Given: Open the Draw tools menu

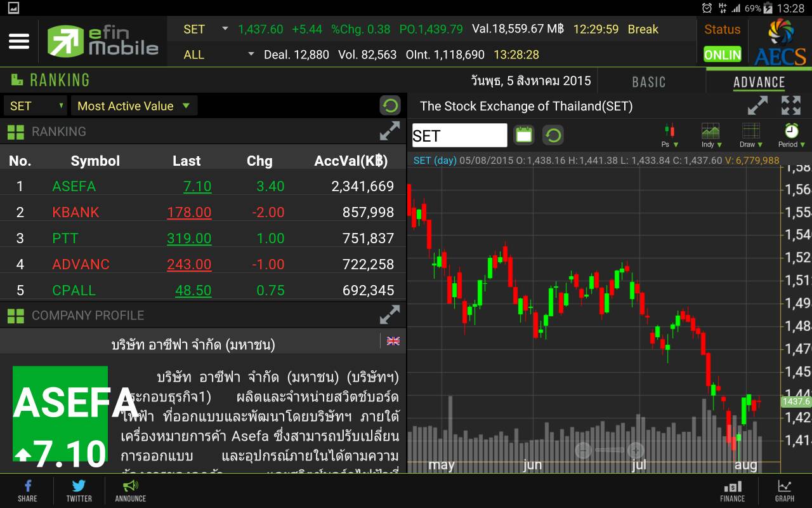Looking at the screenshot, I should coord(751,135).
